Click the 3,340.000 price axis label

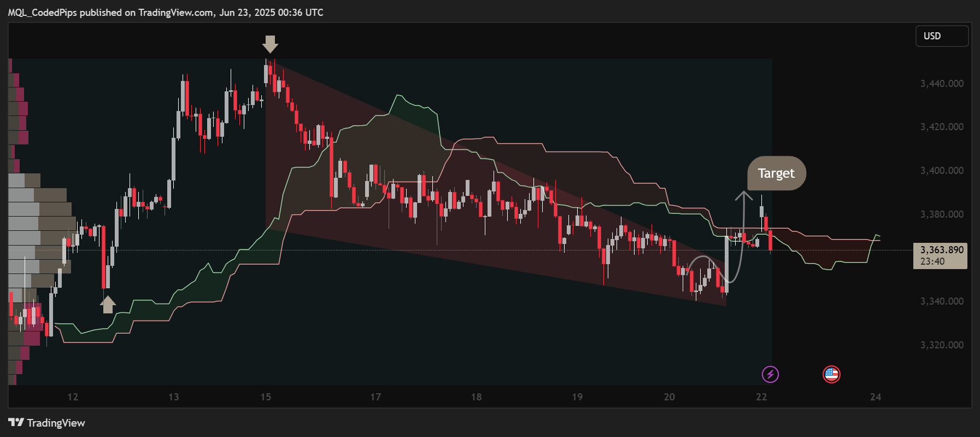click(942, 301)
